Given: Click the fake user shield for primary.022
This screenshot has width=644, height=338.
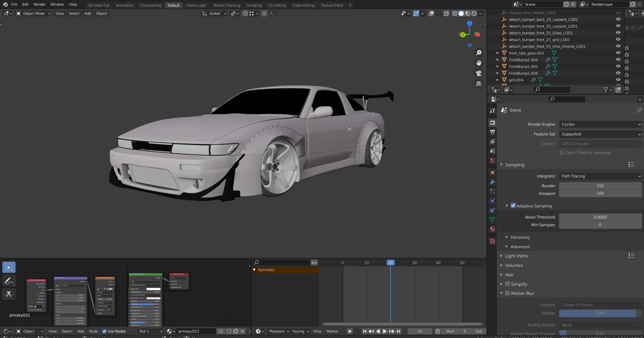Looking at the screenshot, I should coord(229,331).
